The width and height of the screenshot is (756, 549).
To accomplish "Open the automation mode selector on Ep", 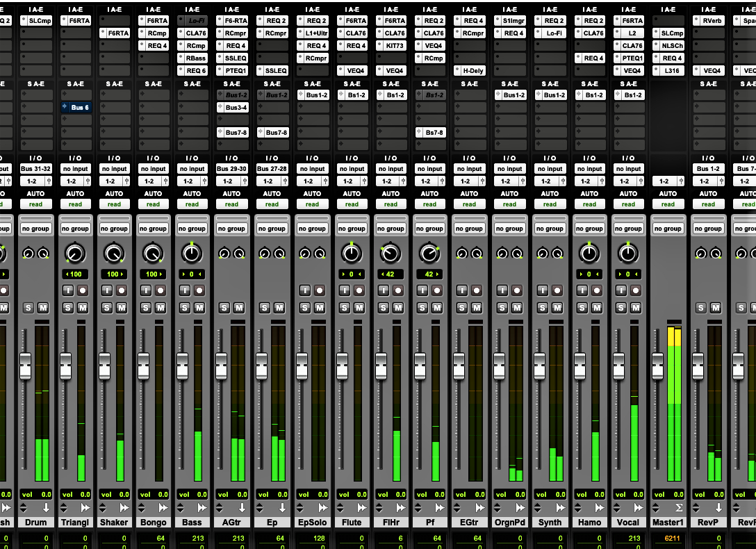I will 272,204.
